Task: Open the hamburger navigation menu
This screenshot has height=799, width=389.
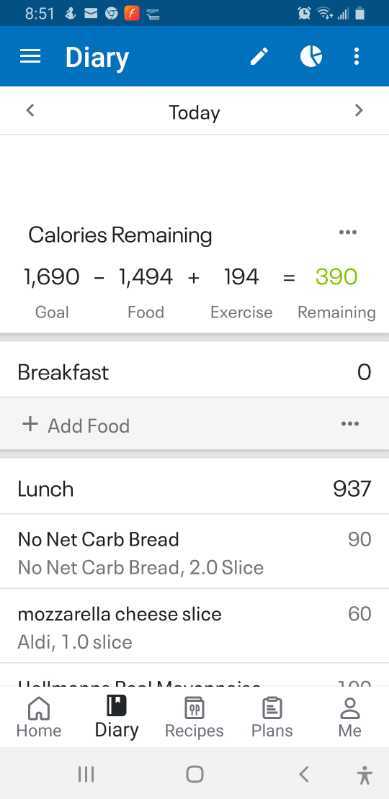Action: click(30, 57)
